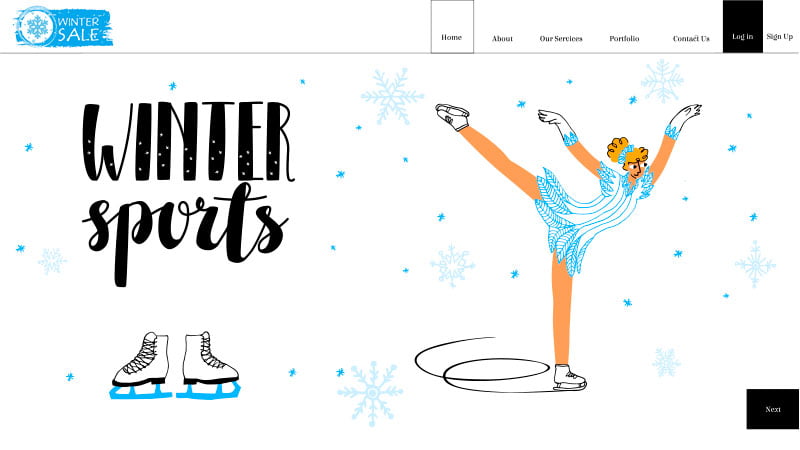Image resolution: width=800 pixels, height=450 pixels.
Task: Click the large snowflake left of raised skate
Action: pos(392,96)
